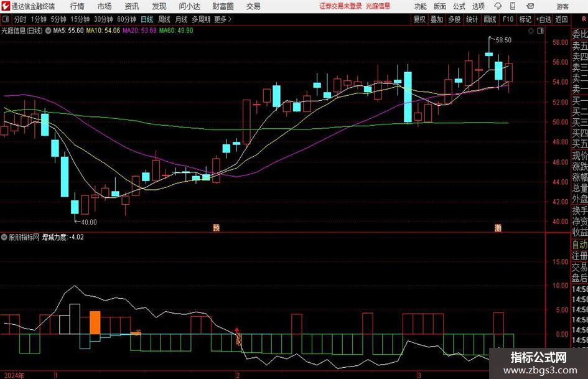This screenshot has width=588, height=379.
Task: Click the red Tongdaxin logo icon
Action: tap(5, 6)
